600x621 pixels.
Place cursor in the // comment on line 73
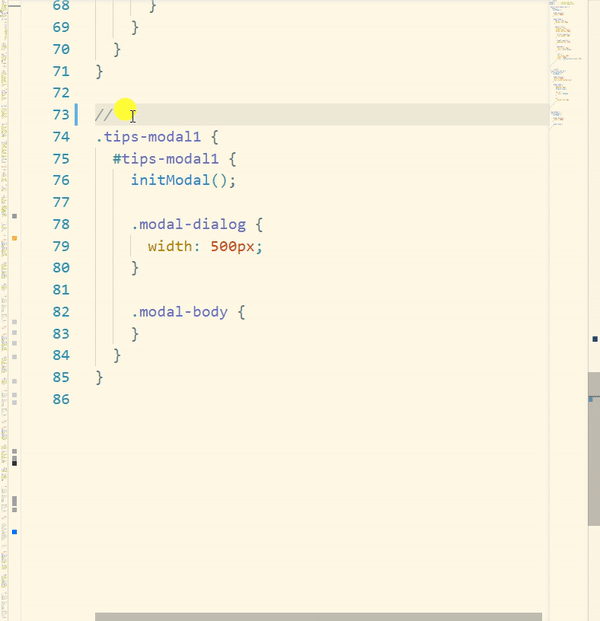[104, 115]
